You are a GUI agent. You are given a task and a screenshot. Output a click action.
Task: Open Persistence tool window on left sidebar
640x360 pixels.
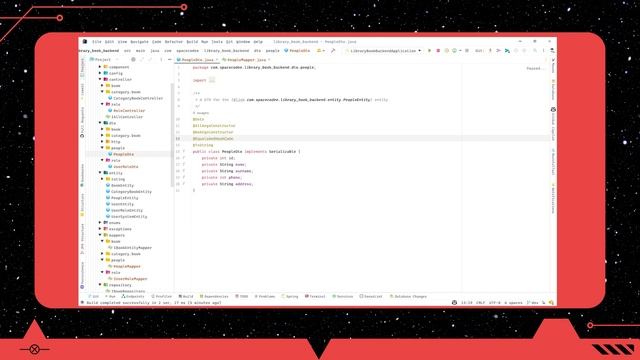82,275
